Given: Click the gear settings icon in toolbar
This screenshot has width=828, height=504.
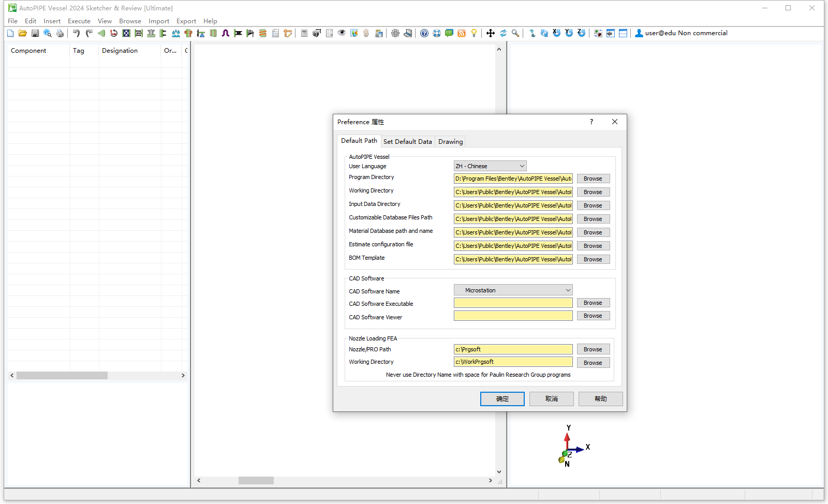Looking at the screenshot, I should (x=395, y=33).
